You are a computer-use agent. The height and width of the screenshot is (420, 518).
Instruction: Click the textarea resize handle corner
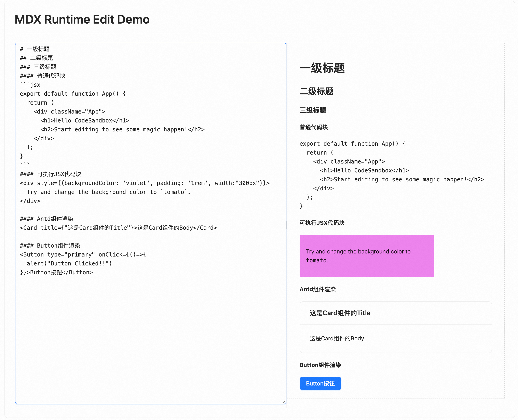(284, 402)
